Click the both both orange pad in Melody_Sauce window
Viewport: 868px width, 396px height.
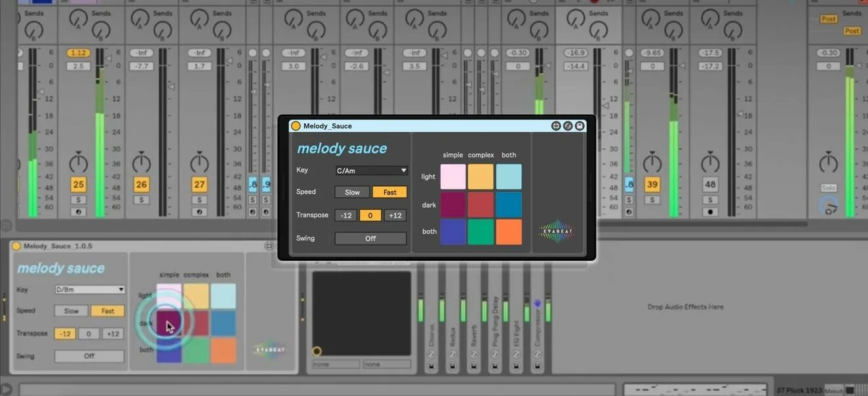coord(509,232)
